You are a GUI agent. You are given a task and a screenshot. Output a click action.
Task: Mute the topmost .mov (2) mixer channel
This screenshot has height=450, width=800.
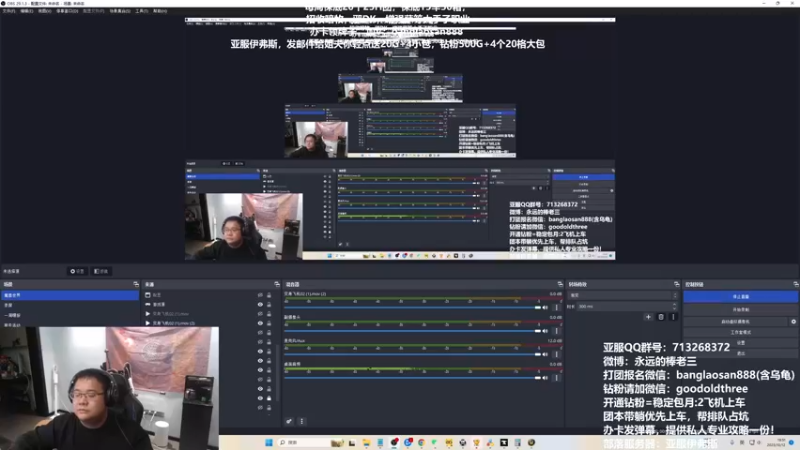point(545,307)
